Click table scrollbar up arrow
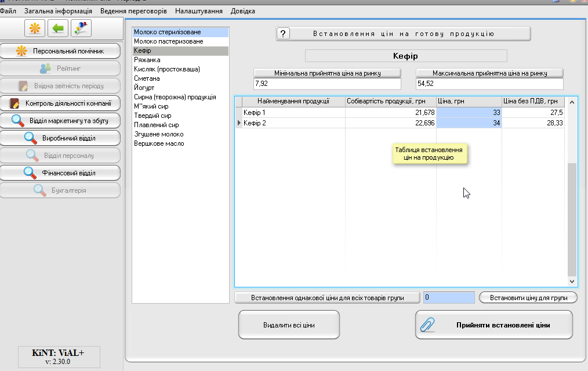Viewport: 588px width, 371px height. (x=572, y=102)
